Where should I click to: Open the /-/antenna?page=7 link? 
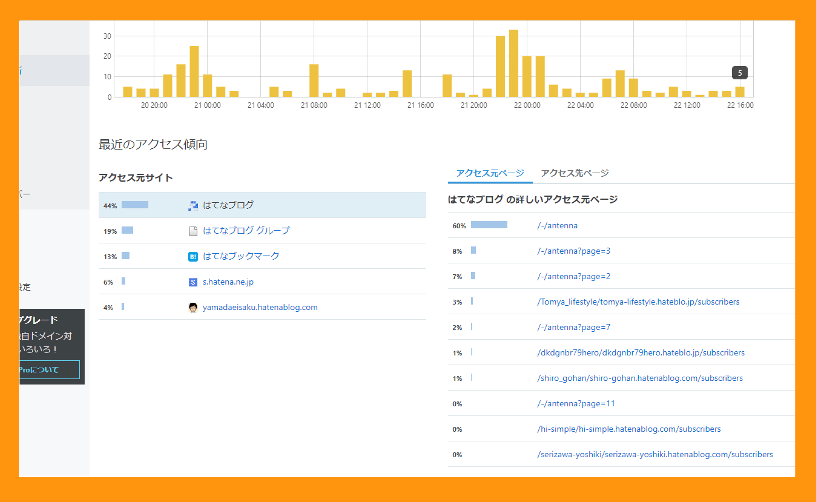coord(573,327)
